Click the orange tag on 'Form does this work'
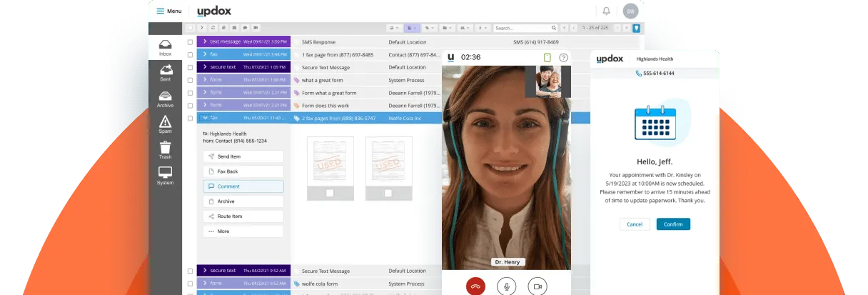 [297, 106]
